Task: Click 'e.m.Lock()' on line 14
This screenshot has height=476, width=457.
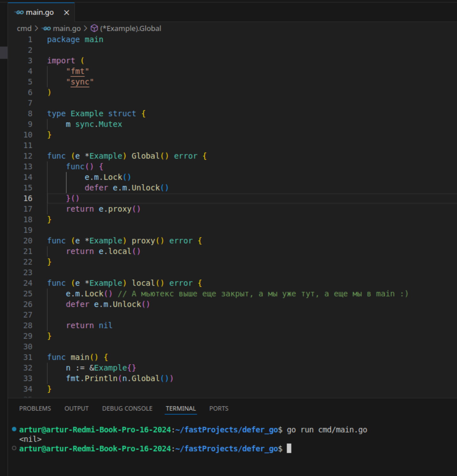Action: [108, 177]
